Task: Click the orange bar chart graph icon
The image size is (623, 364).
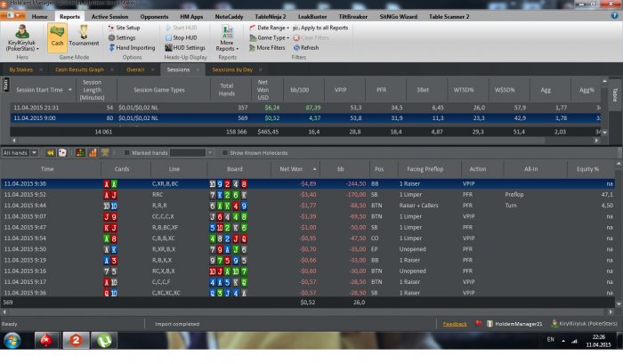Action: click(x=93, y=152)
